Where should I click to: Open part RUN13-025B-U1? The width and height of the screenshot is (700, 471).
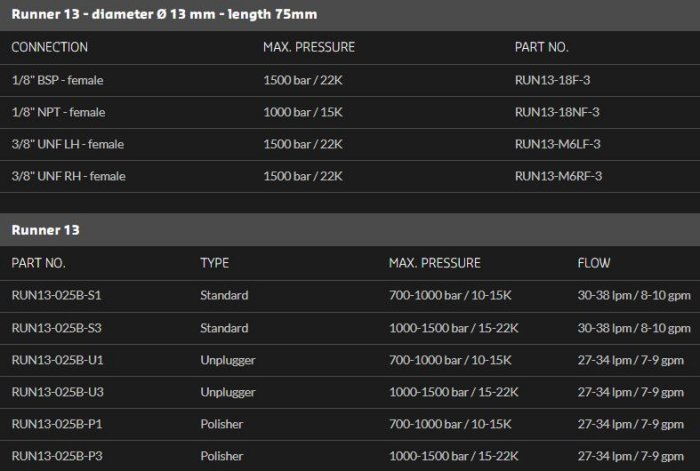57,360
